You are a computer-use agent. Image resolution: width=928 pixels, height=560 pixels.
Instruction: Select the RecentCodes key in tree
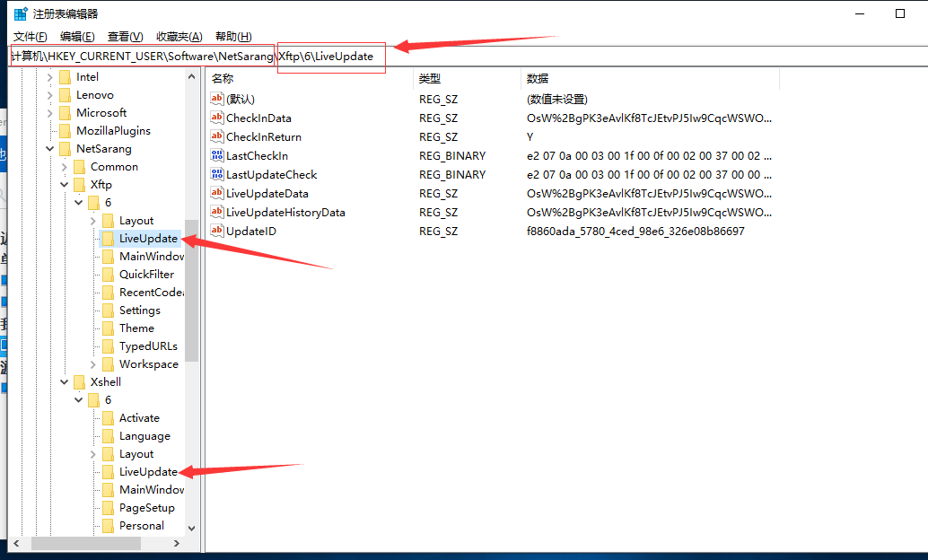pyautogui.click(x=152, y=293)
